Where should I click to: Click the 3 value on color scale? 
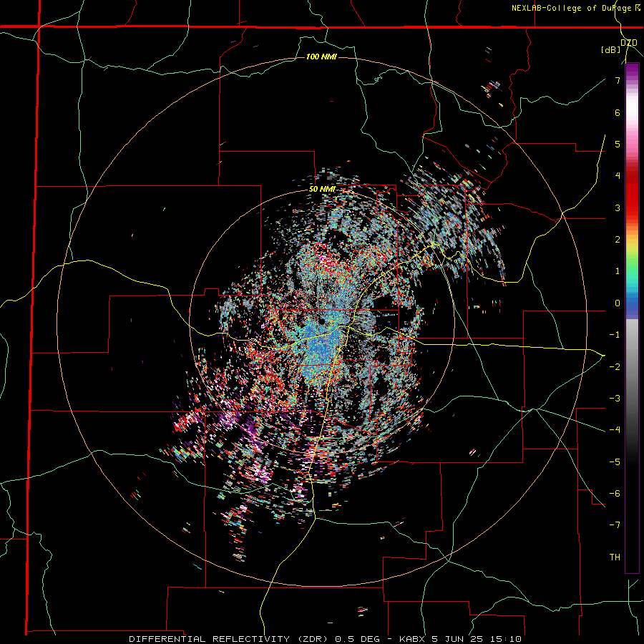[618, 208]
